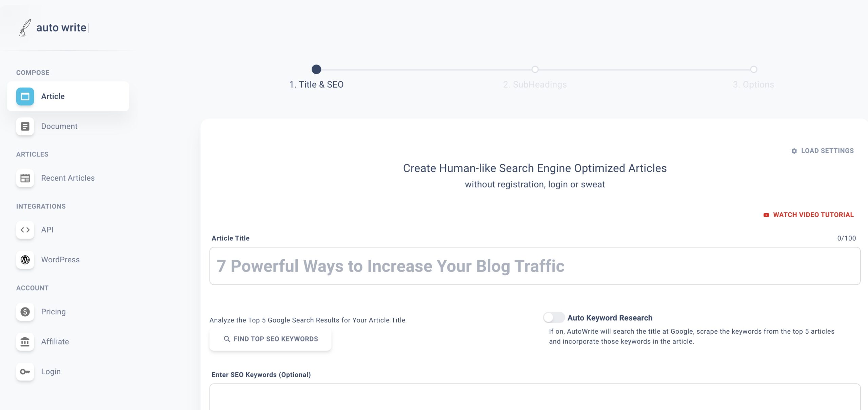Click the search icon on FIND TOP SEO KEYWORDS

coord(226,339)
